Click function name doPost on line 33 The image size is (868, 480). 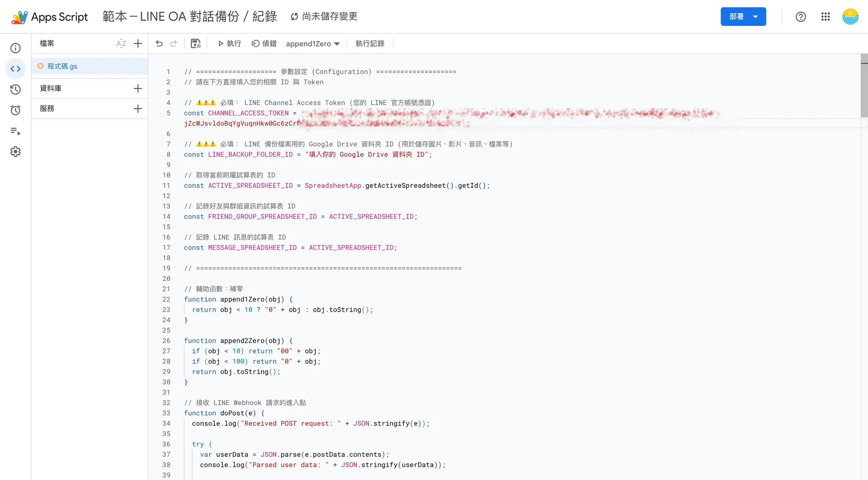tap(232, 413)
